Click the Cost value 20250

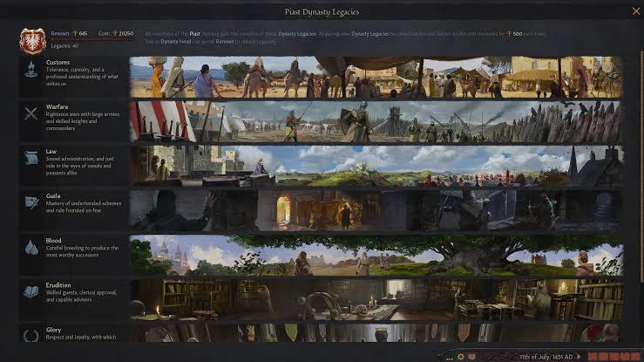(x=126, y=33)
